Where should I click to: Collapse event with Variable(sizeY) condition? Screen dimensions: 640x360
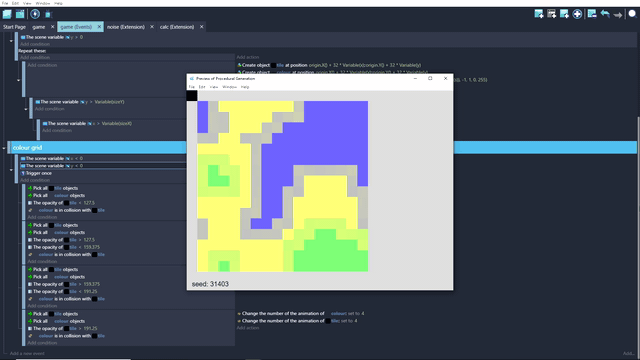pos(26,109)
